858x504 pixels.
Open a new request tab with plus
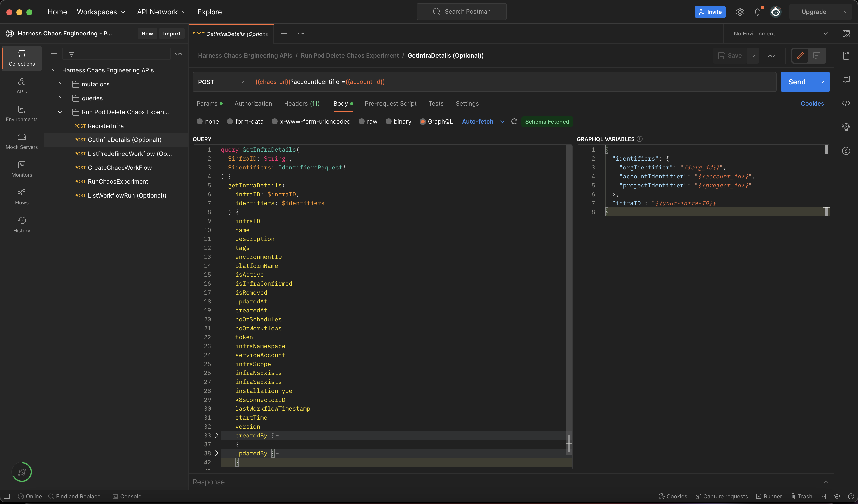284,33
